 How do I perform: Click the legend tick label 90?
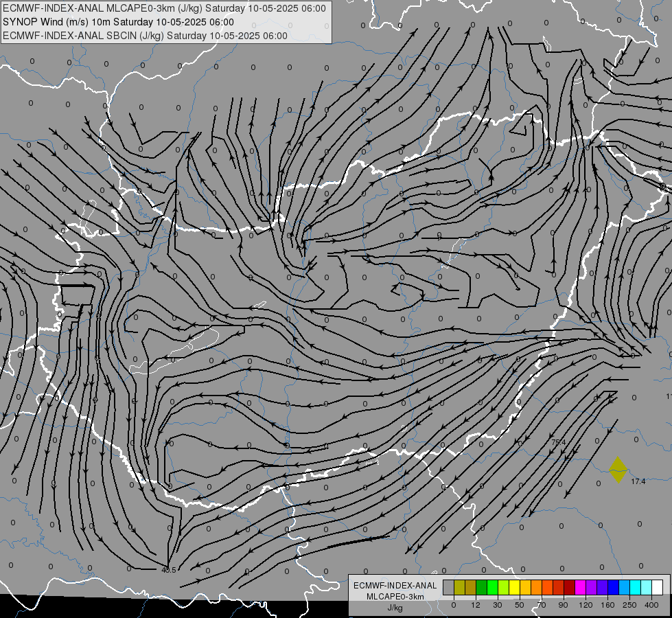pyautogui.click(x=563, y=605)
